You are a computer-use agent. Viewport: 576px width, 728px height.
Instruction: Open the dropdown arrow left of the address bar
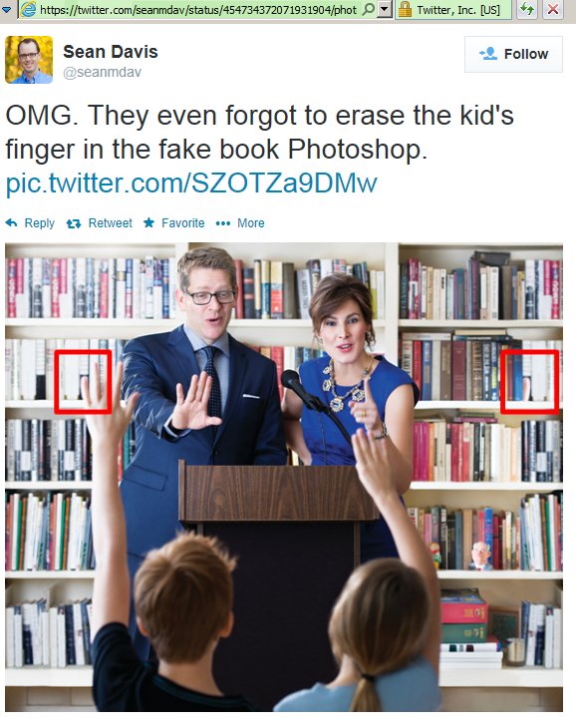pos(7,9)
